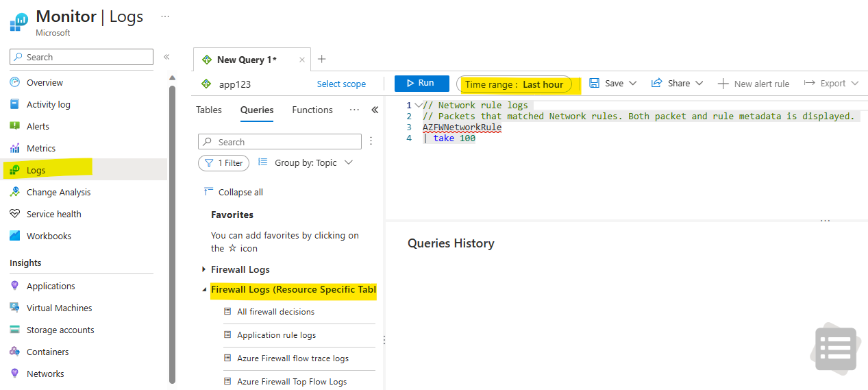868x390 pixels.
Task: Open Virtual Machines insights
Action: click(59, 308)
